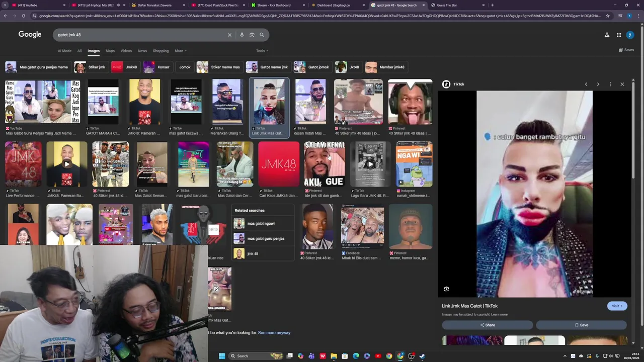The width and height of the screenshot is (644, 362).
Task: Show hidden system tray icons
Action: click(x=565, y=356)
